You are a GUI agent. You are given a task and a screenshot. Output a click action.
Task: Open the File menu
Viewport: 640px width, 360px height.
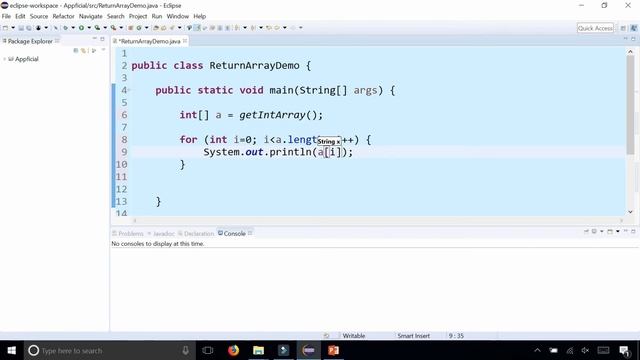(x=6, y=16)
